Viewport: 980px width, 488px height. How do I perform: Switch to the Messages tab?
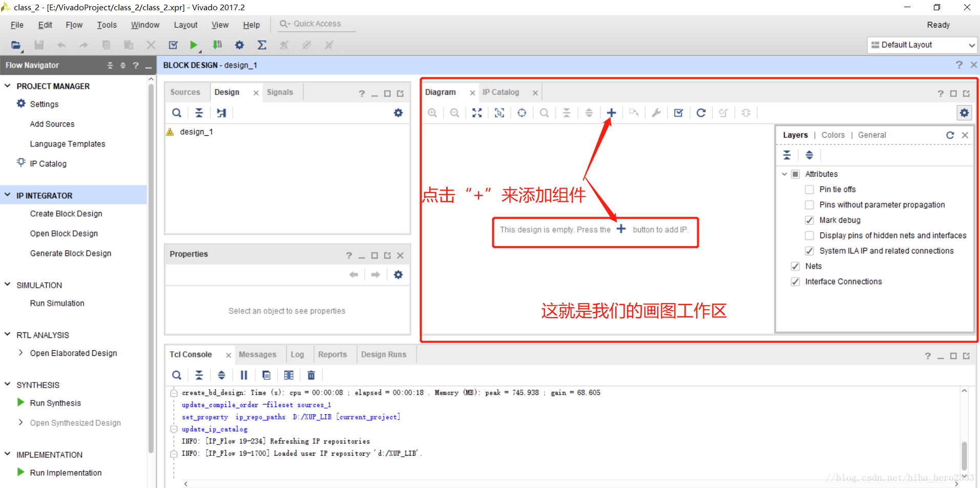pyautogui.click(x=257, y=354)
